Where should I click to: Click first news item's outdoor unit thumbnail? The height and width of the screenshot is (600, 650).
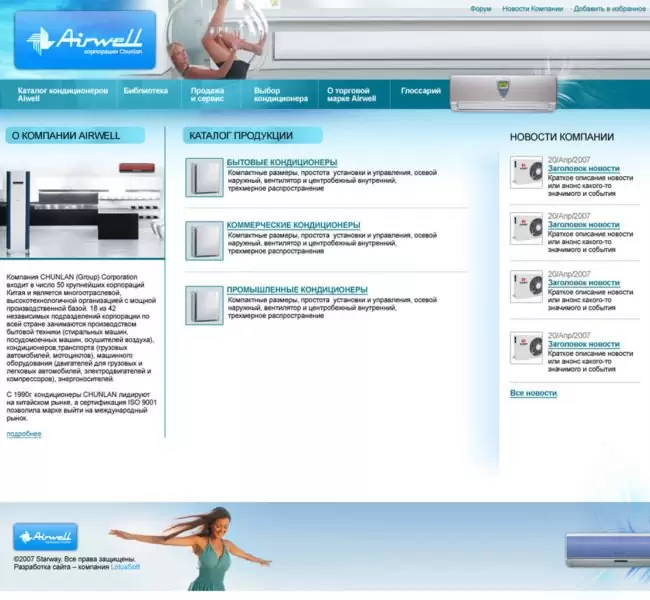coord(526,172)
